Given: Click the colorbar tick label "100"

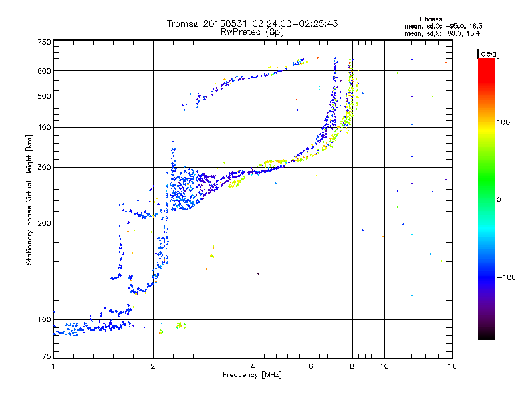Looking at the screenshot, I should point(503,122).
